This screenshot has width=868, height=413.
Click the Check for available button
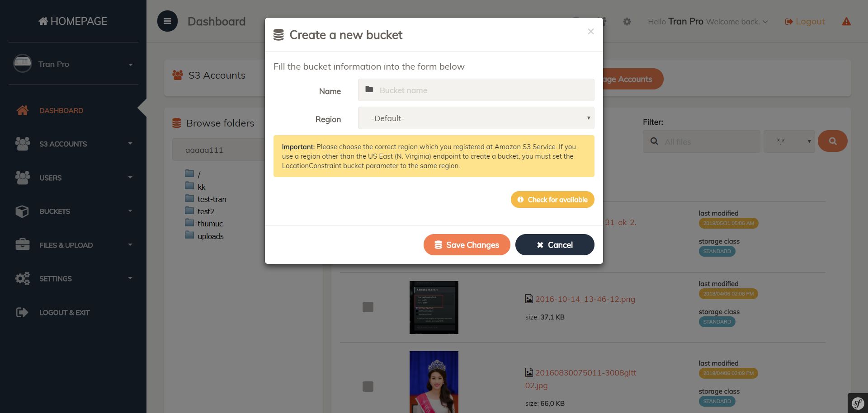(552, 200)
